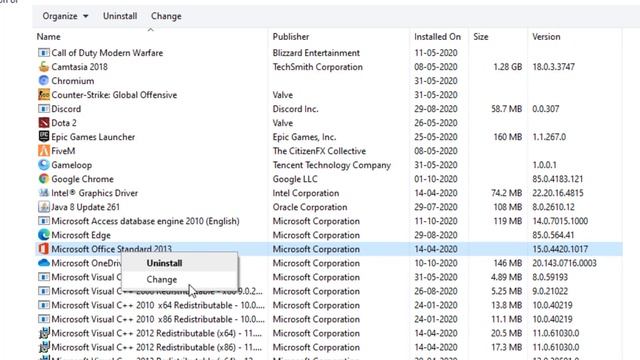The width and height of the screenshot is (640, 360).
Task: Click the Visual C++ 2012 Redistributable (x64) icon
Action: tap(44, 333)
